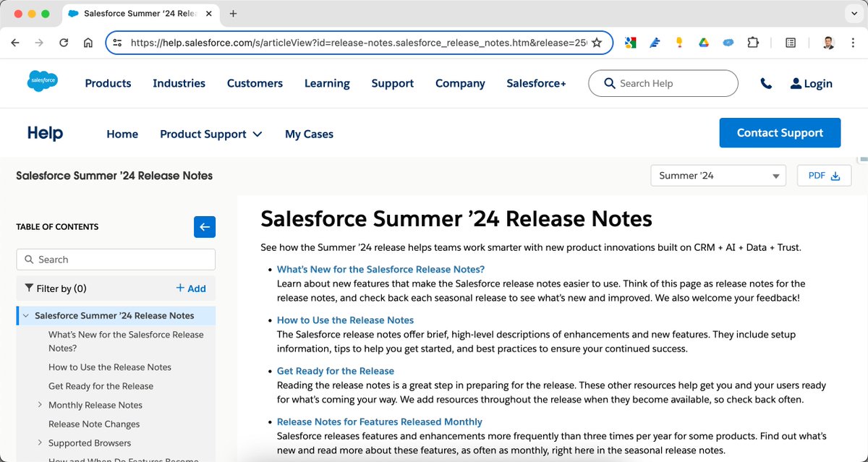This screenshot has height=462, width=868.
Task: Open the Salesforce cloud extension icon
Action: 728,43
